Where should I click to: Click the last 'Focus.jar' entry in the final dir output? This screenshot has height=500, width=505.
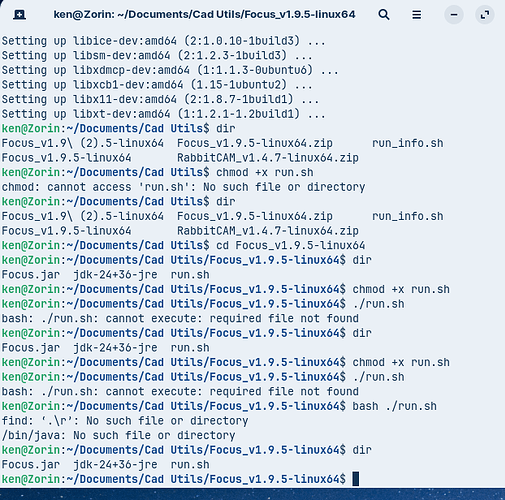pos(31,465)
